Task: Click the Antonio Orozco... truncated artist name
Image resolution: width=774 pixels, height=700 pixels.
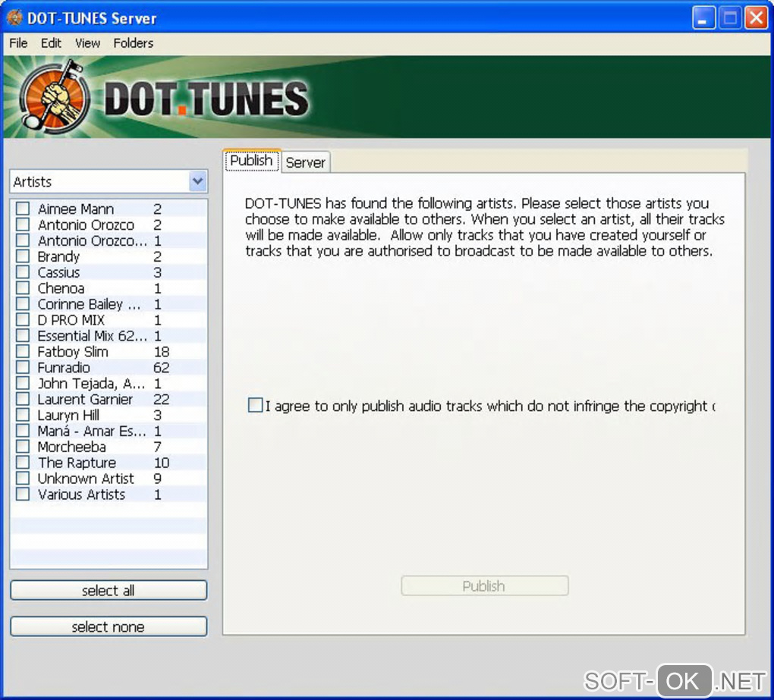Action: tap(93, 240)
